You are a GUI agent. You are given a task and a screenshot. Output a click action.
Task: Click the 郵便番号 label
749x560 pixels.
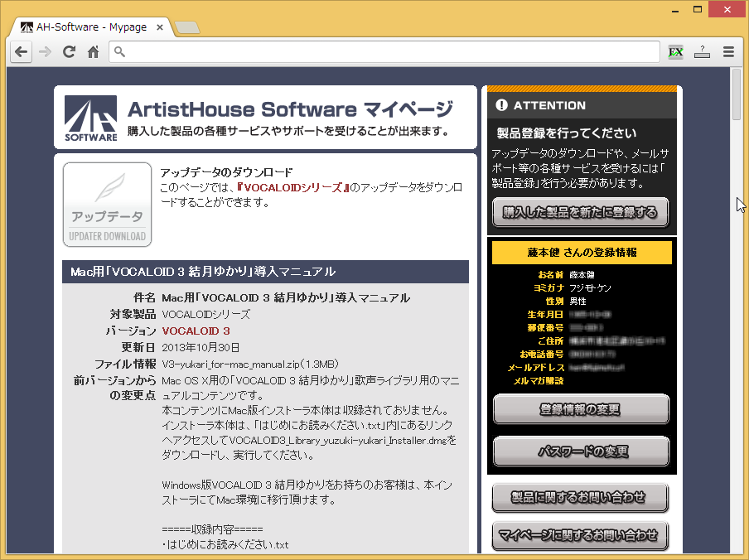pyautogui.click(x=545, y=328)
